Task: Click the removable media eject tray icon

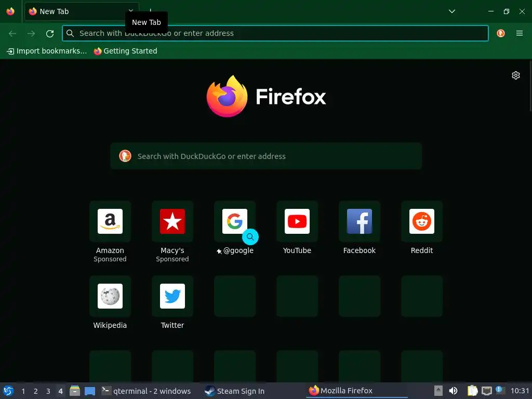Action: [x=438, y=391]
